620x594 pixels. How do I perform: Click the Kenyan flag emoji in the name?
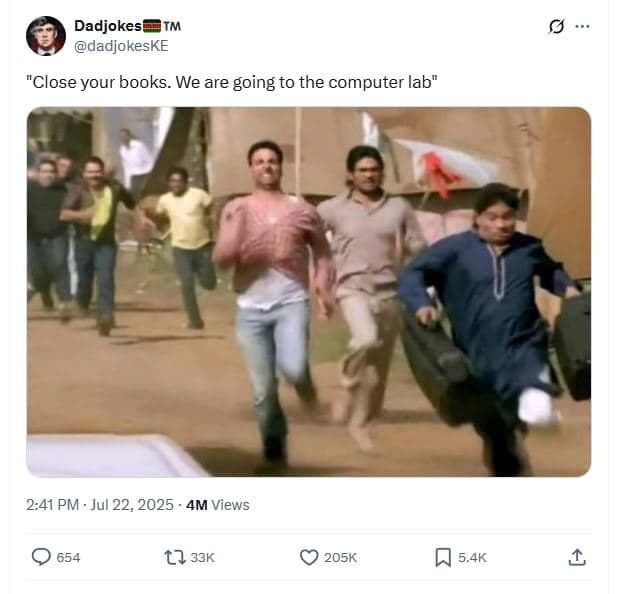coord(152,26)
